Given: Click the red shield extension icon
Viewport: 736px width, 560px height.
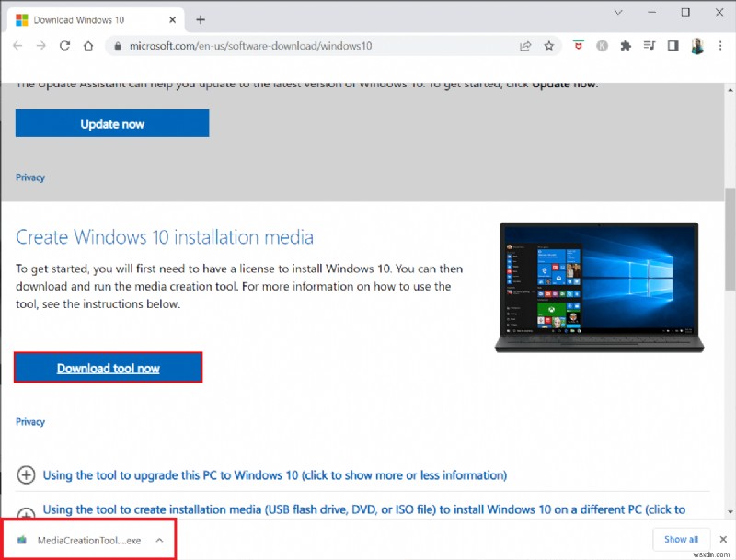Looking at the screenshot, I should pos(577,45).
